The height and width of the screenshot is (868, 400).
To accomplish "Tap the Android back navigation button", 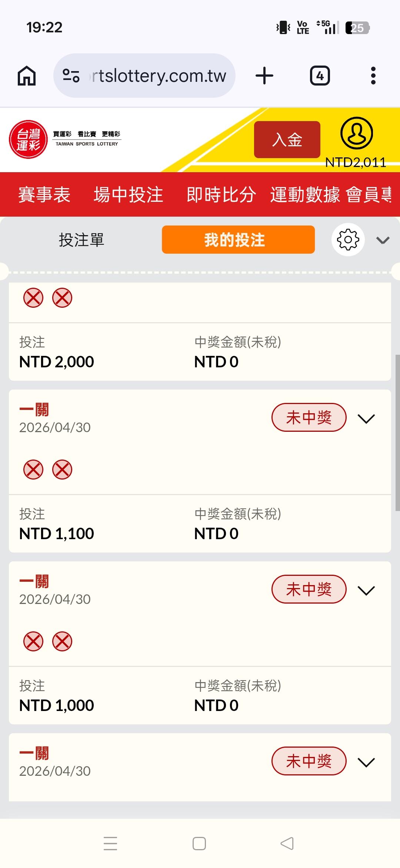I will pos(287,844).
